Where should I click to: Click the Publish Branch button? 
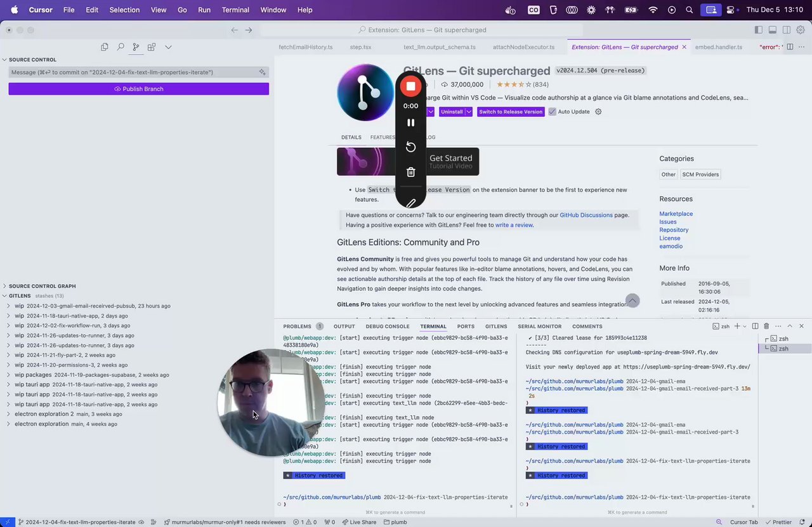139,89
